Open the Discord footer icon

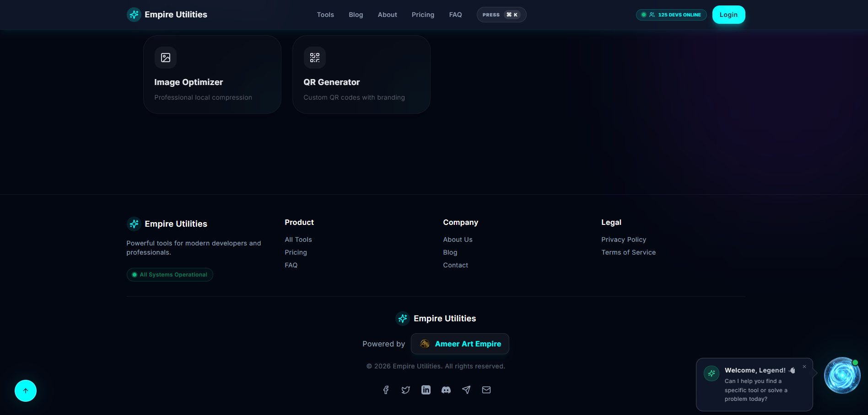(446, 390)
